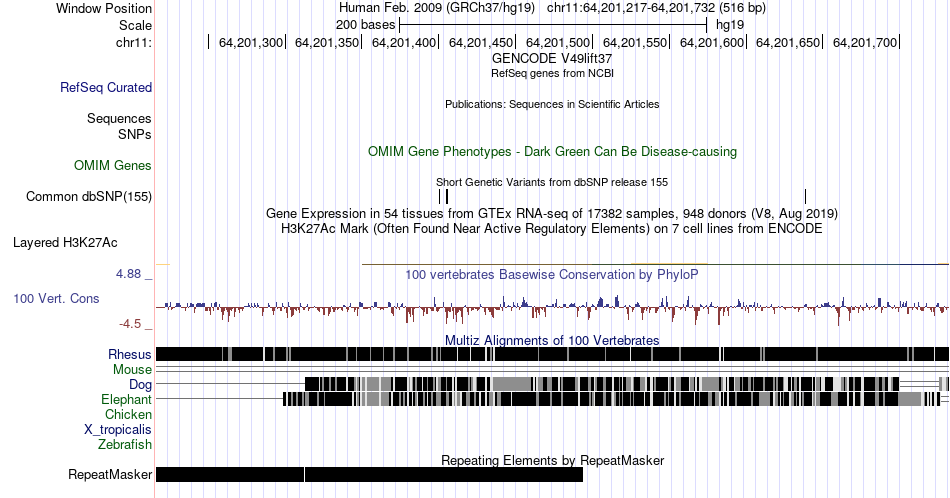Open Multiz Alignments of 100 Vertebrates title

[552, 340]
